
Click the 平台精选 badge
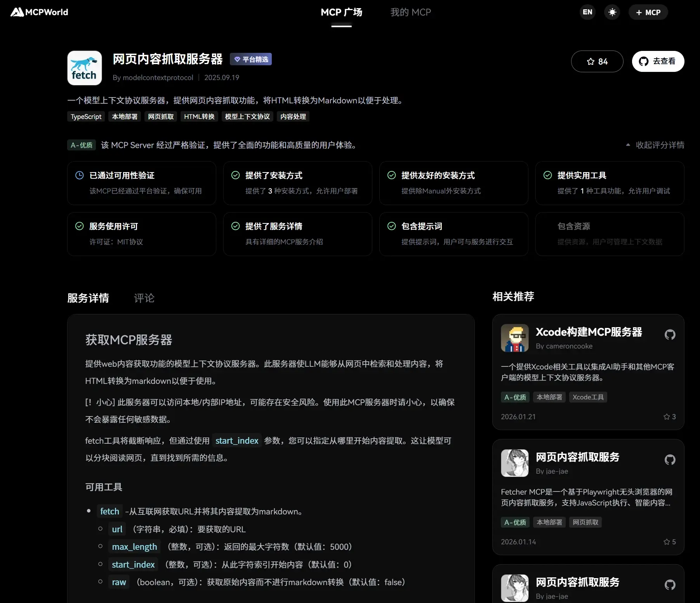(x=251, y=59)
